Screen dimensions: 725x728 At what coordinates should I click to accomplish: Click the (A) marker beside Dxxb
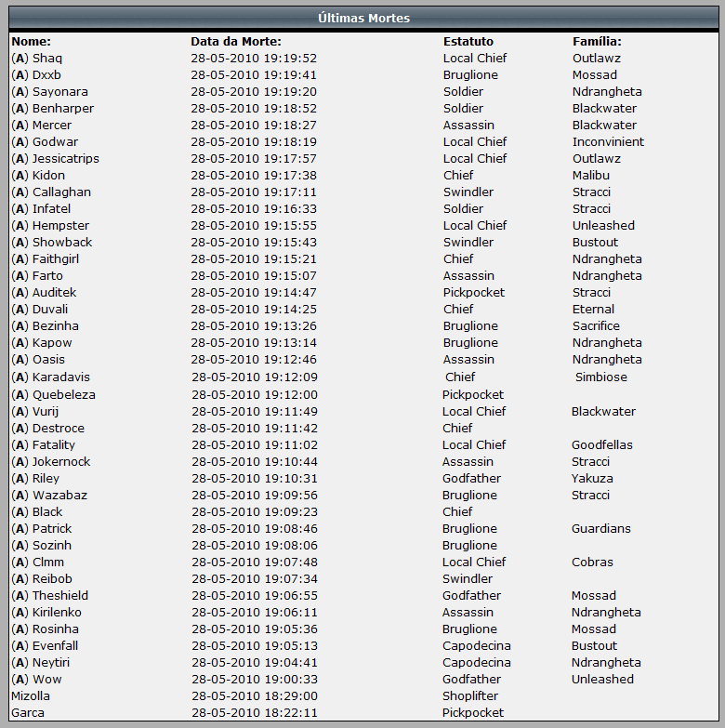point(20,75)
